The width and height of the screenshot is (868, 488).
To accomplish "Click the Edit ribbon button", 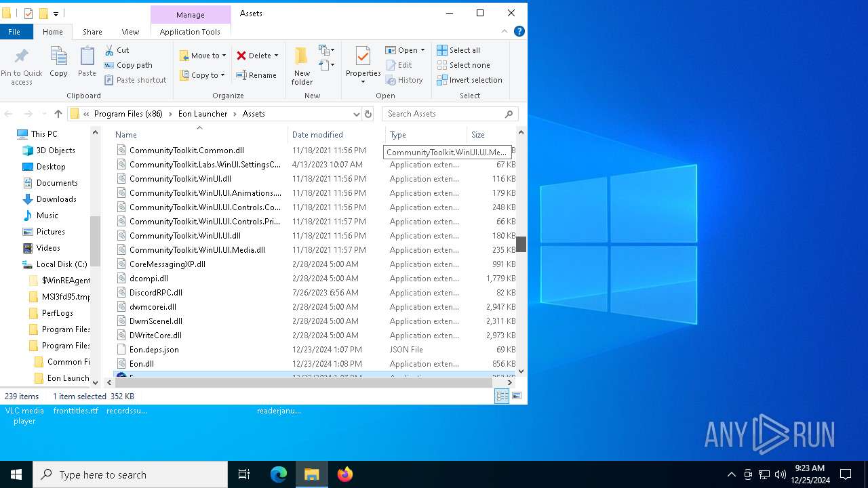I will point(399,65).
